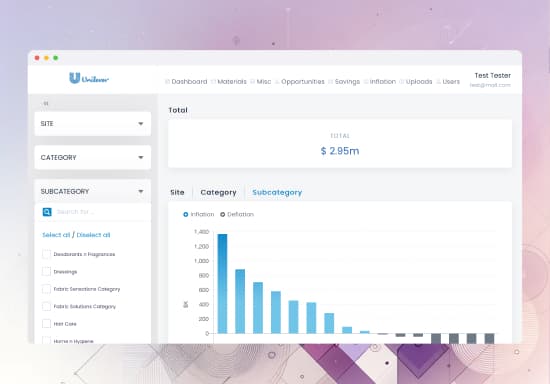Switch to the Site tab
This screenshot has width=550, height=384.
pos(177,193)
